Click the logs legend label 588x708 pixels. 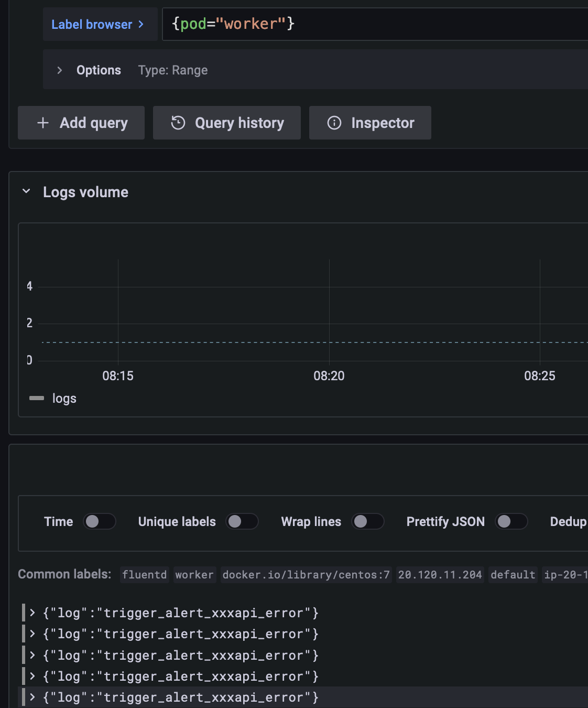pos(64,399)
